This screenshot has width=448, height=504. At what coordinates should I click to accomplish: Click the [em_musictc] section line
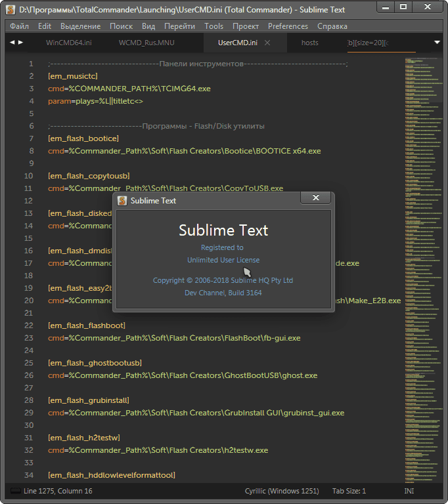click(73, 76)
